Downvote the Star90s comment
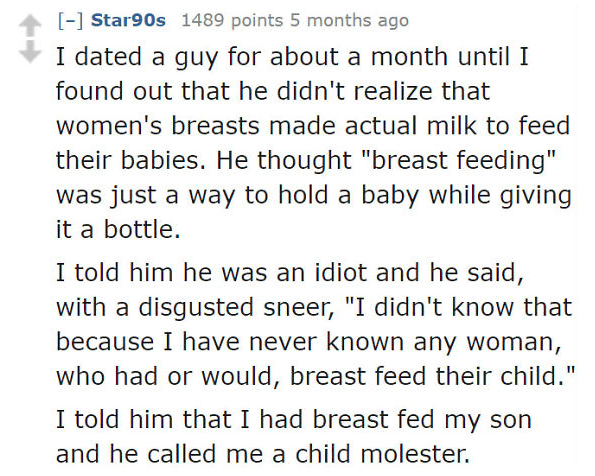Viewport: 595px width, 476px height. tap(30, 51)
